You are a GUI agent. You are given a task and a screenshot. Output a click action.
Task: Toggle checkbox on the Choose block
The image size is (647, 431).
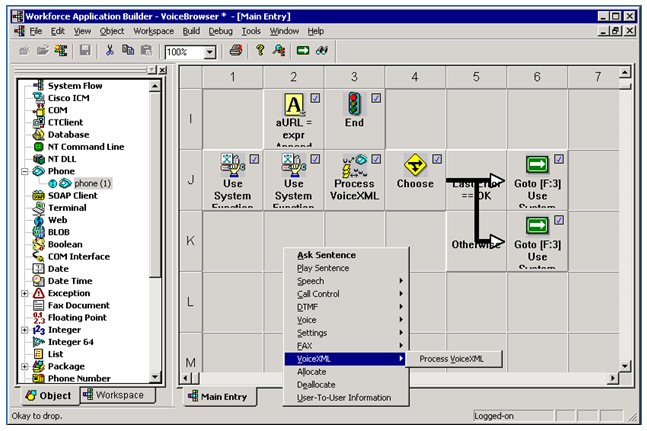point(437,158)
